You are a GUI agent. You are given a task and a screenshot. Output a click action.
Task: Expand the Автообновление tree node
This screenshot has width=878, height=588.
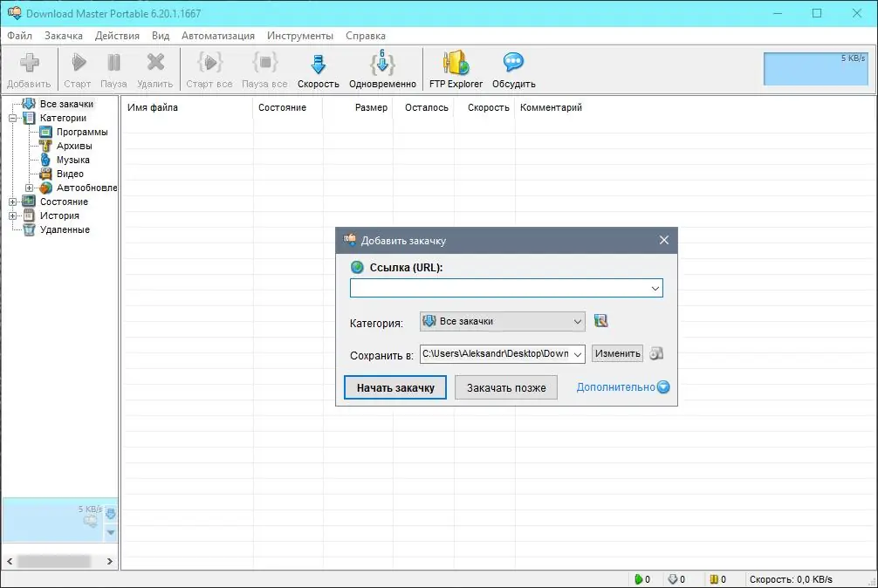point(31,188)
